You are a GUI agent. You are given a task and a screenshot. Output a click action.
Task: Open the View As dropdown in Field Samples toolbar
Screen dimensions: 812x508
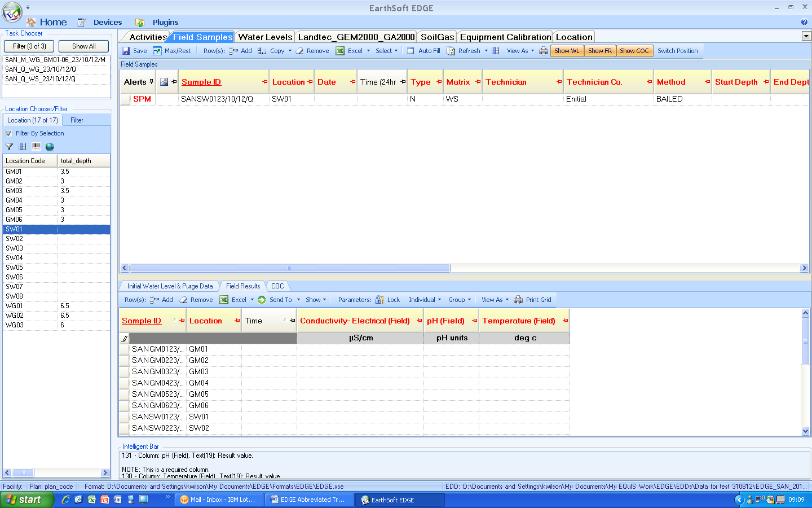[x=520, y=51]
